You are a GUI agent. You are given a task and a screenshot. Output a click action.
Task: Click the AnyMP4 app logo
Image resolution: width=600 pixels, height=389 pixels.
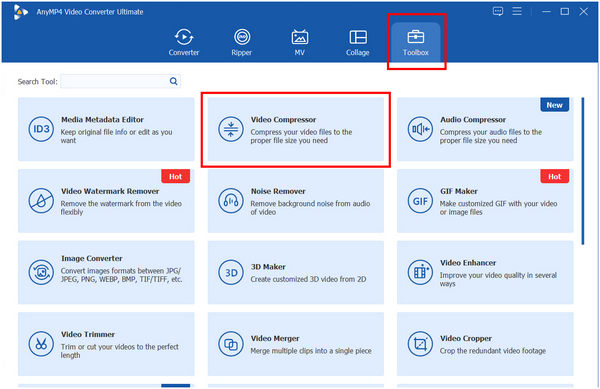tap(20, 12)
